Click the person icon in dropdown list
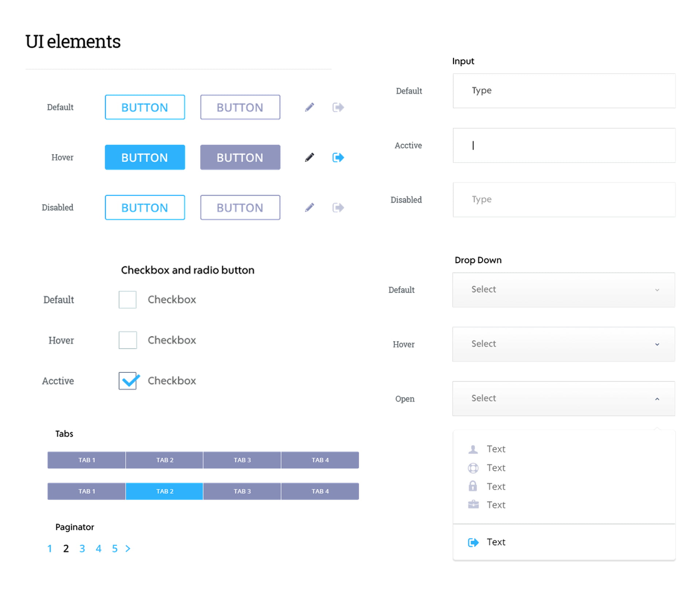Screen dimensions: 700x607 pos(473,449)
